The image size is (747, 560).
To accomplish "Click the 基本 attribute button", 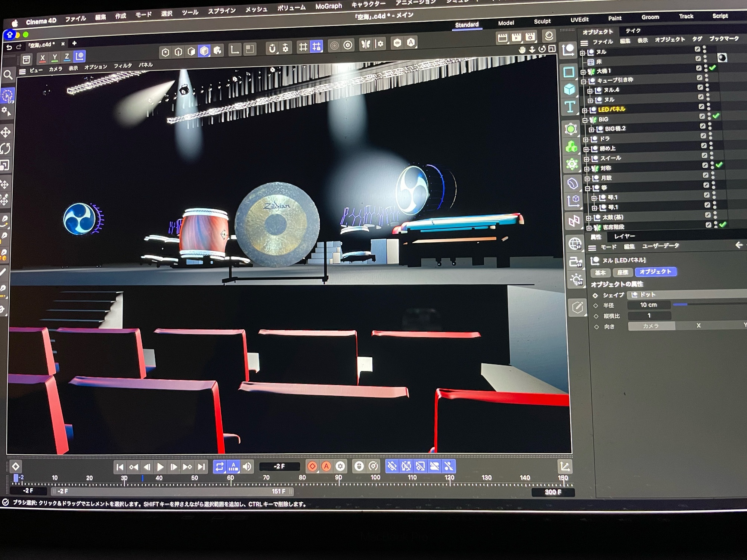I will tap(600, 273).
